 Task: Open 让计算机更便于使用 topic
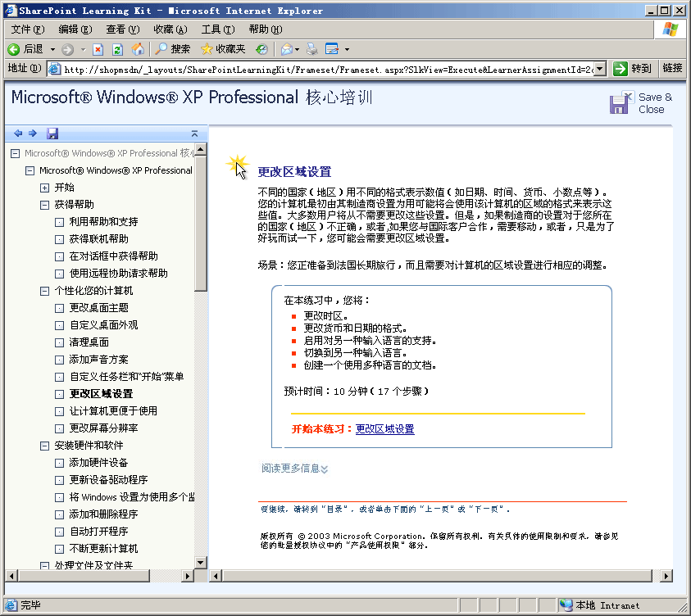[x=113, y=411]
